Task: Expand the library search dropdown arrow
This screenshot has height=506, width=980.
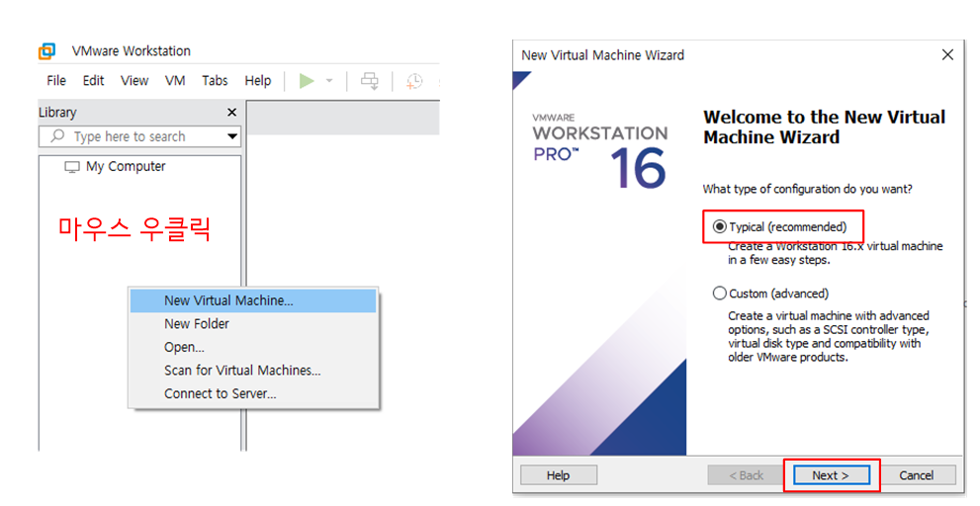Action: [x=232, y=136]
